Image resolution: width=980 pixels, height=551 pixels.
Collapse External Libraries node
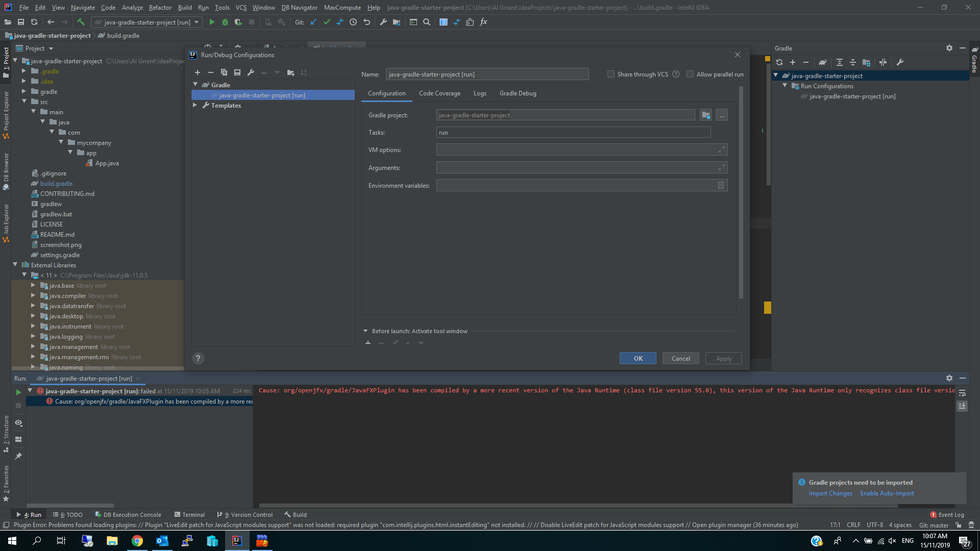pos(15,265)
